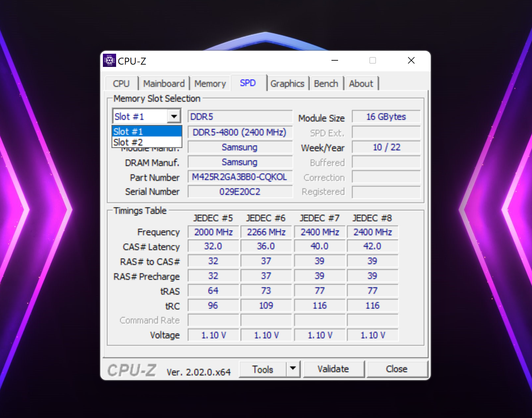This screenshot has width=532, height=418.
Task: Click the JEDEC #7 2400 MHz frequency cell
Action: [x=320, y=232]
